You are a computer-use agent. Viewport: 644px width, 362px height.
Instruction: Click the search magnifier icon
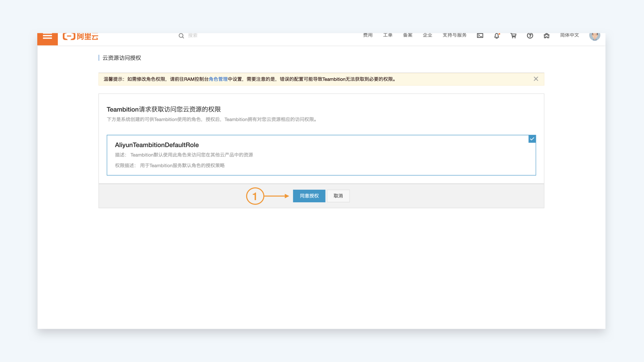[x=181, y=36]
